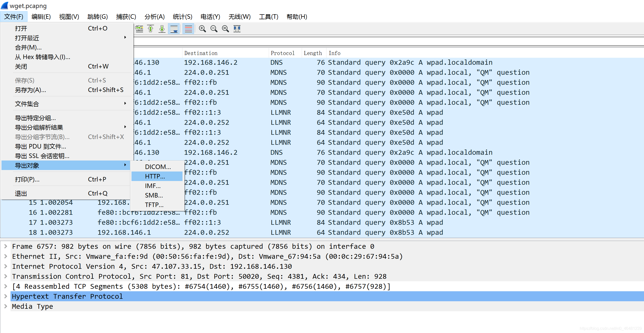Viewport: 644px width, 333px height.
Task: Open the 工具(T) menu
Action: pos(268,17)
